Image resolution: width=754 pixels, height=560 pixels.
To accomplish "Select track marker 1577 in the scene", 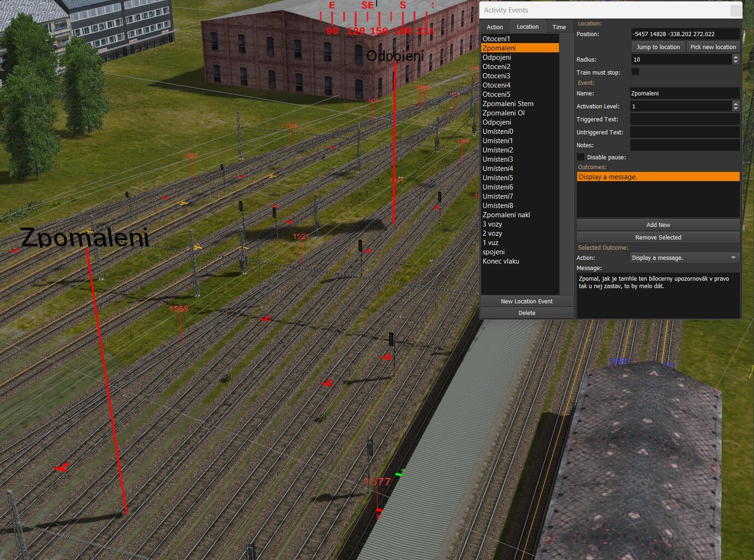I will coord(377,482).
